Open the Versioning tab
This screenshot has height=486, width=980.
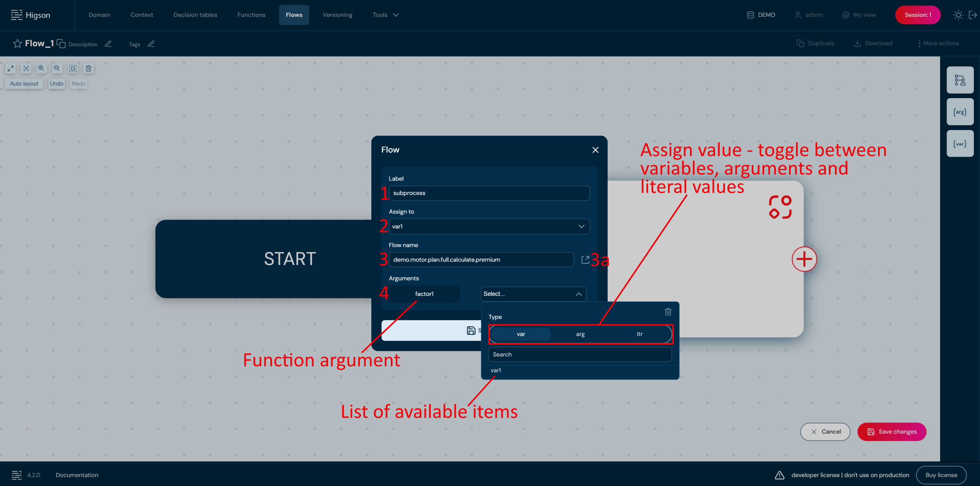pyautogui.click(x=337, y=15)
